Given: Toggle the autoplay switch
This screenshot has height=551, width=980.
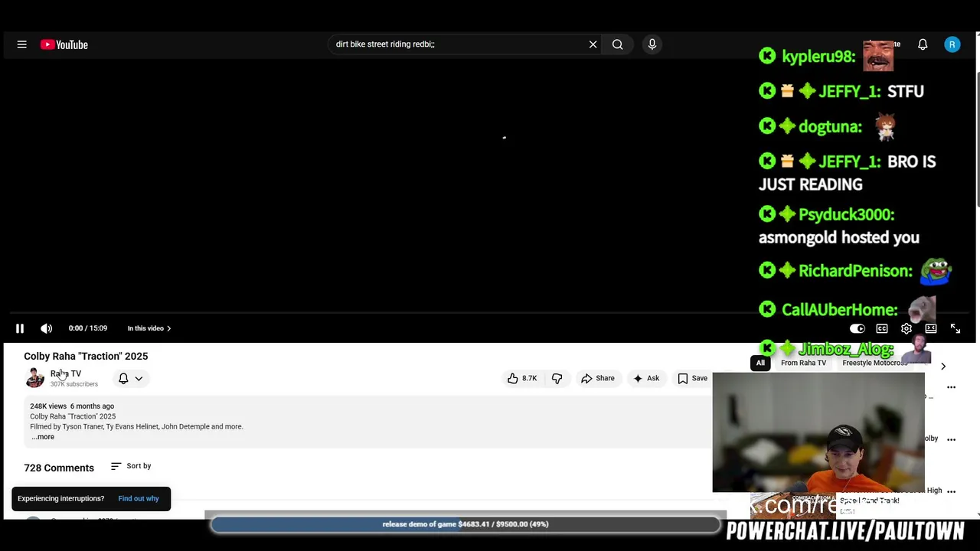Looking at the screenshot, I should (x=857, y=328).
